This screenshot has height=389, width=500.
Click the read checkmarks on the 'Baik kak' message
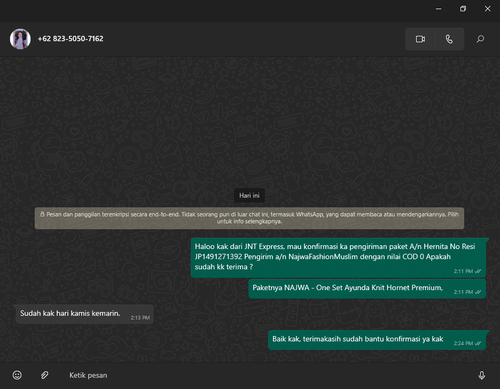click(478, 343)
